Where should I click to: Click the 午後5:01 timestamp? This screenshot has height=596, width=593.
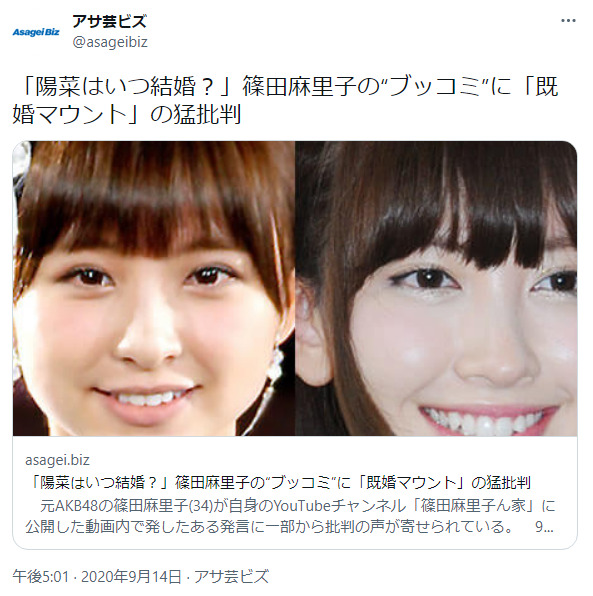click(41, 576)
